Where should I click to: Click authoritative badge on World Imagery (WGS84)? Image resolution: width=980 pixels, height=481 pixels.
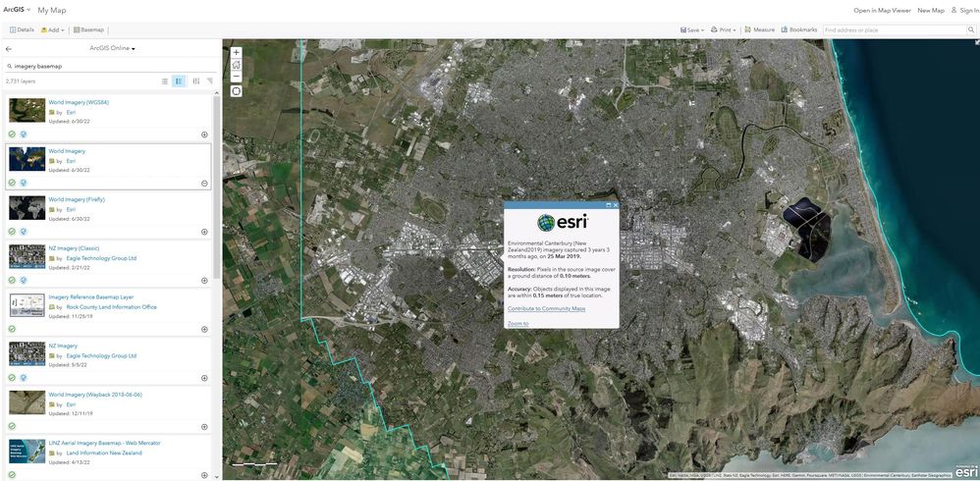(x=12, y=134)
